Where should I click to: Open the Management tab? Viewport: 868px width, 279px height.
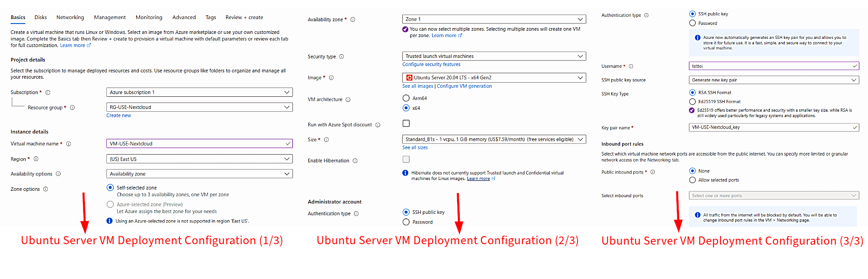click(x=110, y=17)
